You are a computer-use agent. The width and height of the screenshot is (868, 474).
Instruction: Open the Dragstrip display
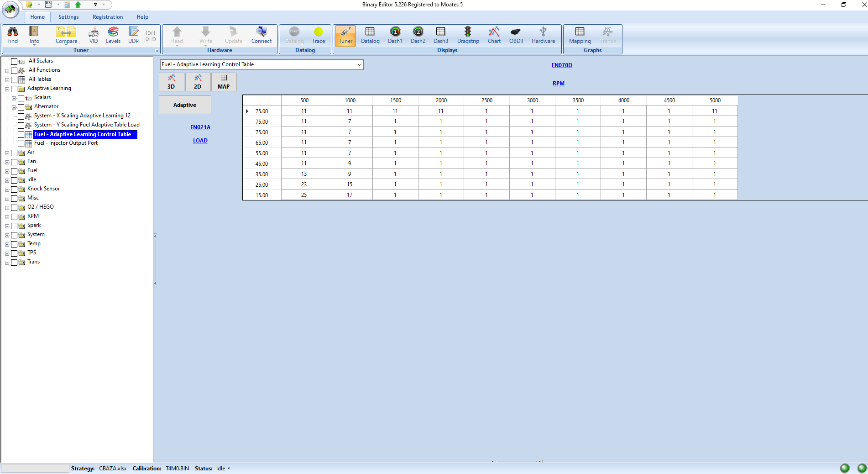coord(468,35)
